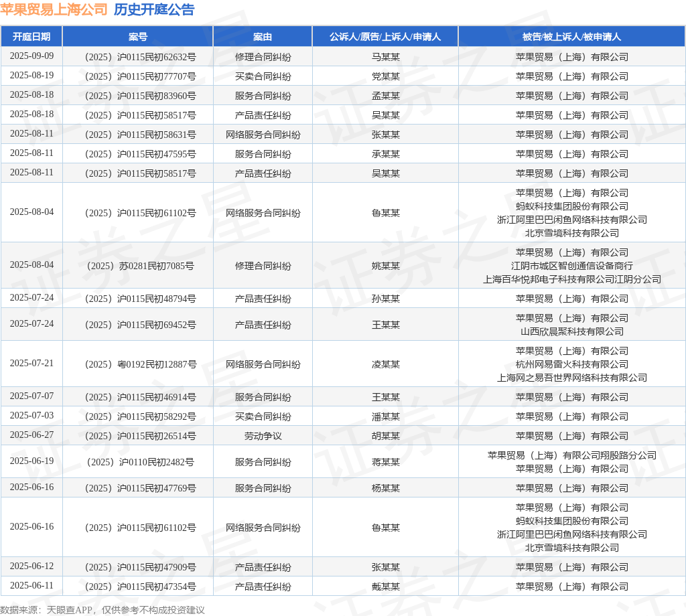This screenshot has height=616, width=686.
Task: Select case number 沪0115民初47769号
Action: [x=140, y=488]
